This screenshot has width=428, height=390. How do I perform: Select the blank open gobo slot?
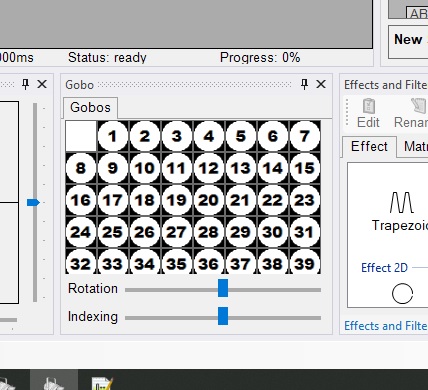[81, 136]
